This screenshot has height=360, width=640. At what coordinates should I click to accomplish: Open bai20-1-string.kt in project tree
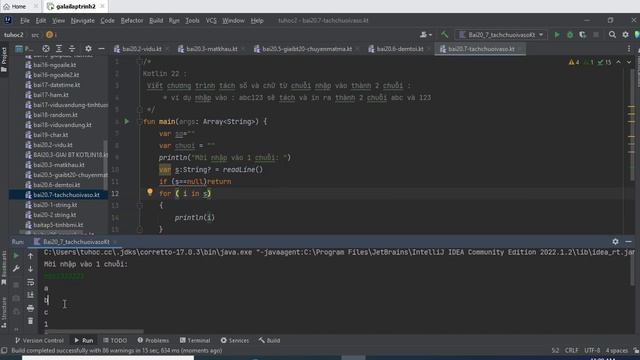pyautogui.click(x=55, y=205)
